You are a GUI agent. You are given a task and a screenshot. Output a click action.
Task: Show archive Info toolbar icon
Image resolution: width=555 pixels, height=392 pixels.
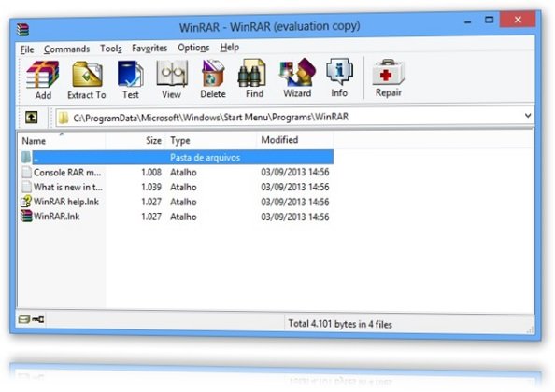tap(339, 72)
